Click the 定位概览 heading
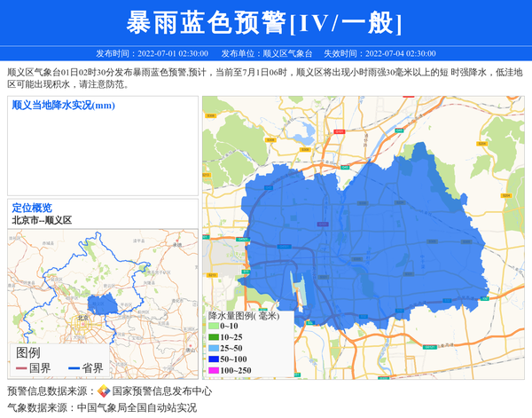Image resolution: width=532 pixels, height=418 pixels. click(x=31, y=208)
